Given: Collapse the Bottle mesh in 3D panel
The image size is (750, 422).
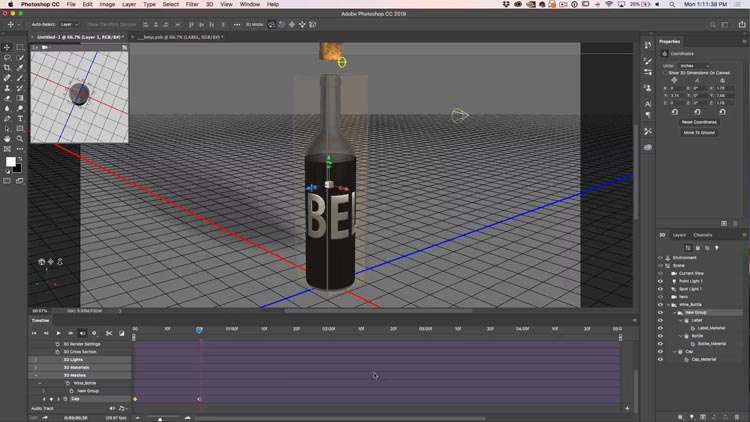Looking at the screenshot, I should 681,336.
